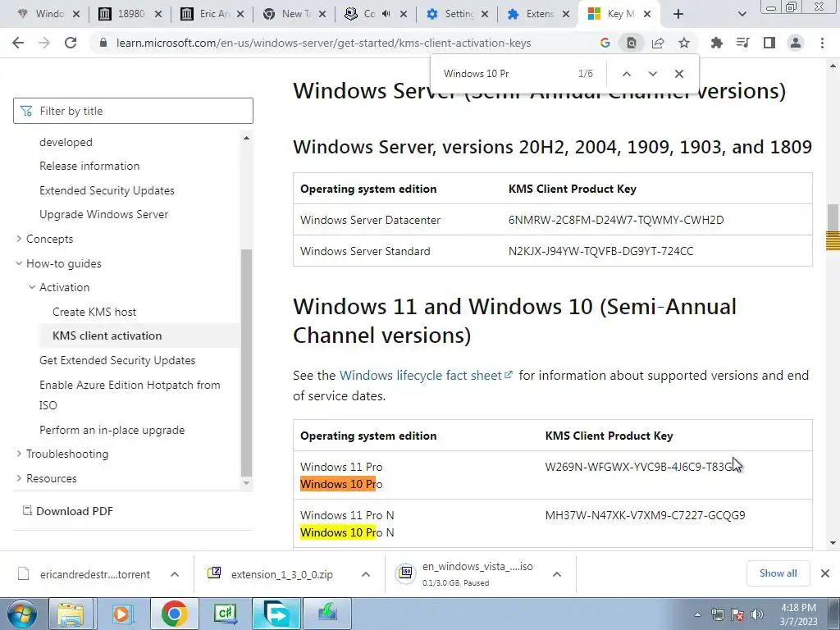Reload the current page
Screen dimensions: 840x630
tap(71, 43)
